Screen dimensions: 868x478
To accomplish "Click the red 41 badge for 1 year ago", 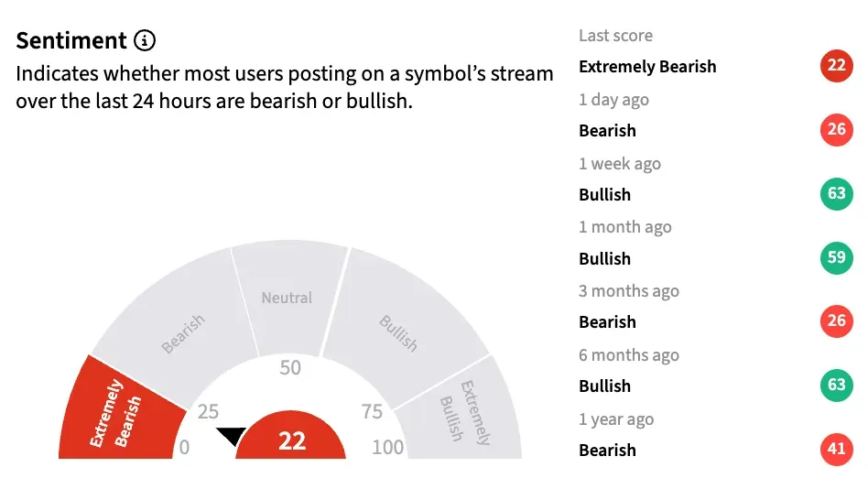I will 836,450.
